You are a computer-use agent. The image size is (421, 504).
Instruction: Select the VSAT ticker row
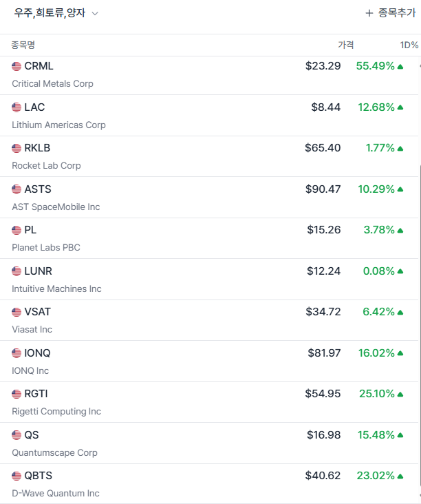pos(37,312)
